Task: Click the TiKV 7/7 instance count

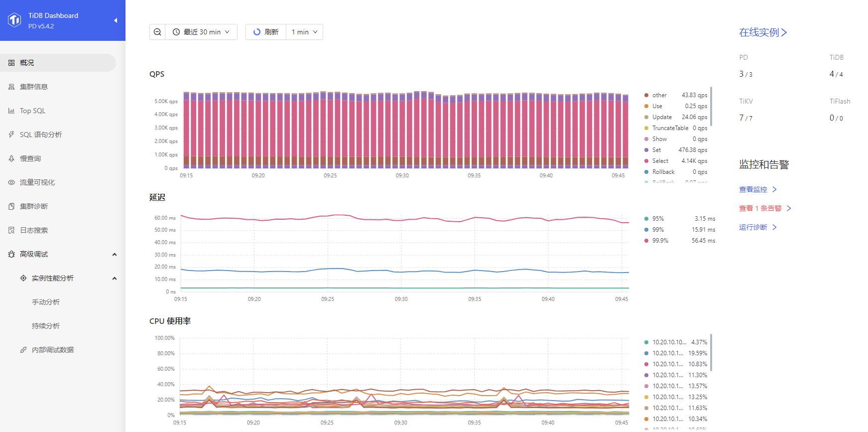Action: pos(746,118)
